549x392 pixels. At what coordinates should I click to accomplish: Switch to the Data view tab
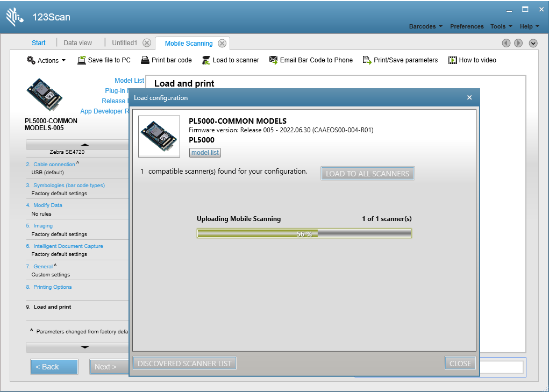click(78, 42)
